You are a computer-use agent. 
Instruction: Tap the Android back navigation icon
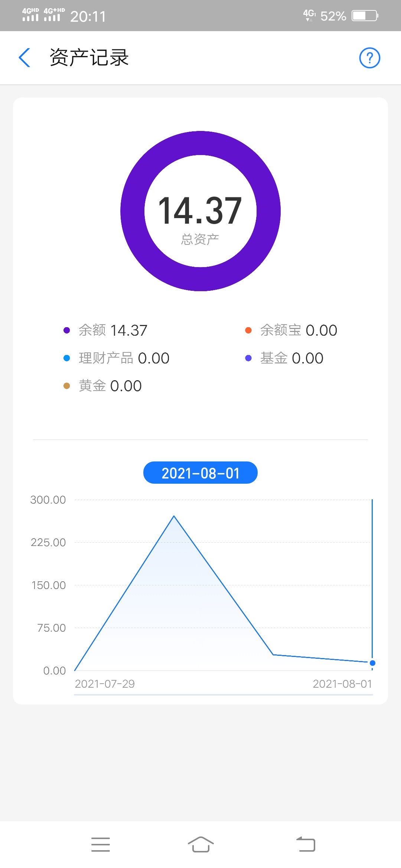point(306,844)
